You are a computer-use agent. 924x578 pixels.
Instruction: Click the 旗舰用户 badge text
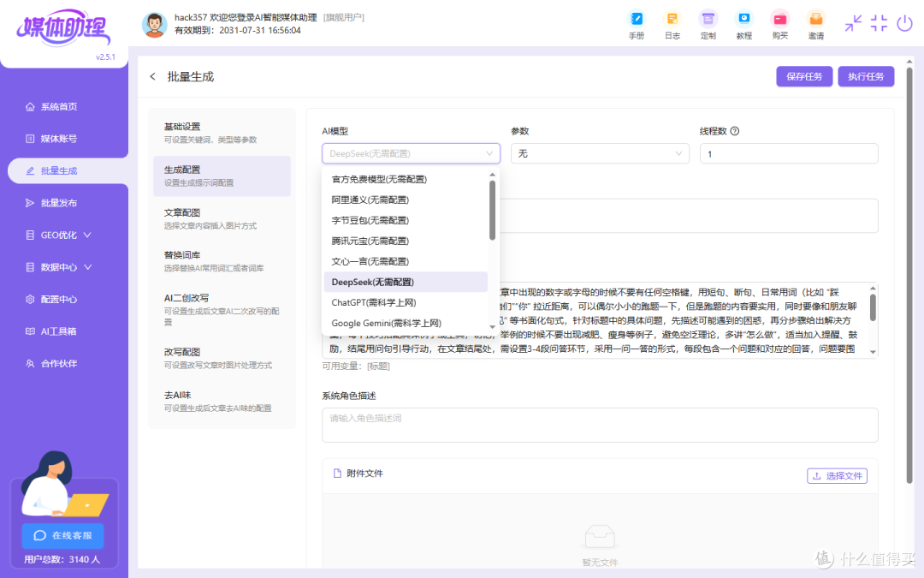pos(344,18)
